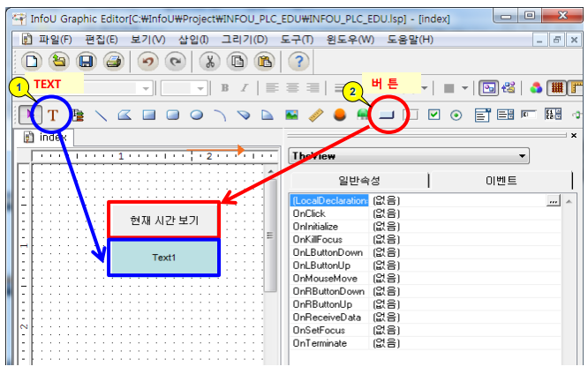Select the Image insert tool
The height and width of the screenshot is (374, 588).
coord(291,115)
